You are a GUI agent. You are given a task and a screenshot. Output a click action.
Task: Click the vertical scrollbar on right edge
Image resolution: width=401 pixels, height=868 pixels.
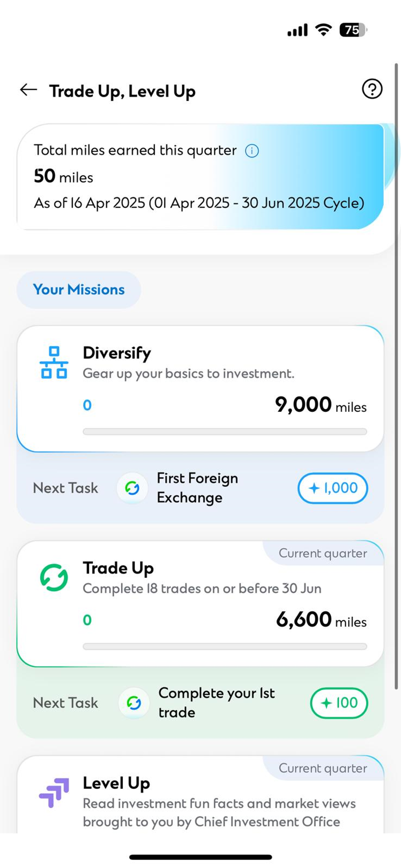tap(396, 375)
